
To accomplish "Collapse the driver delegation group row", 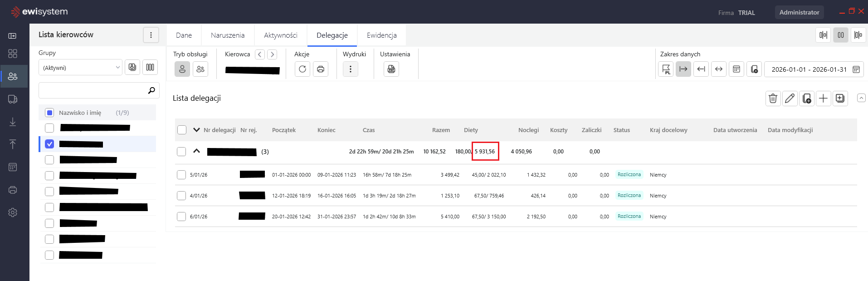I will [196, 151].
